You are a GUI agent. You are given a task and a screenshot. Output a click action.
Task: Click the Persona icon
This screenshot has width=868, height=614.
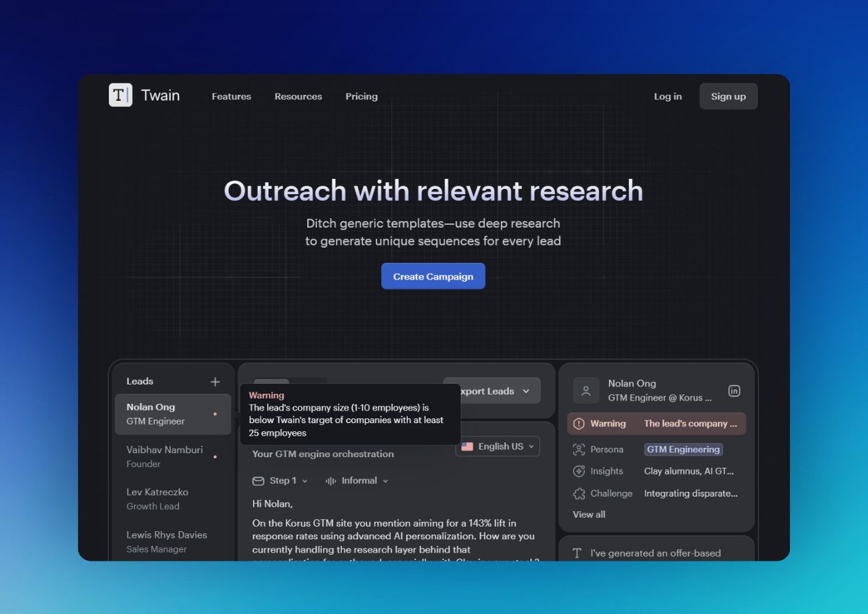click(x=579, y=449)
